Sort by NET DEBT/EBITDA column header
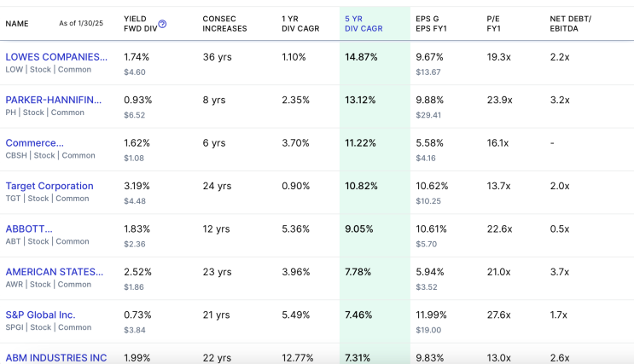 (571, 23)
